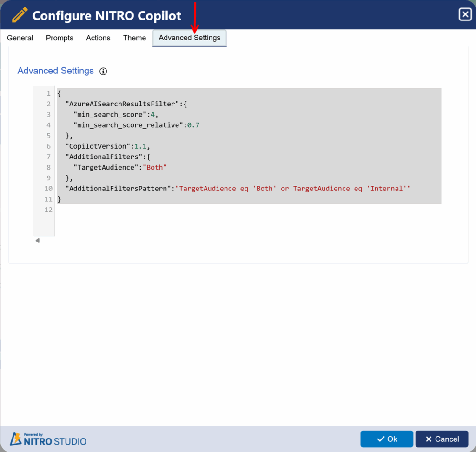The width and height of the screenshot is (476, 452).
Task: Click the "TargetAudience" key on line 8
Action: tap(106, 167)
